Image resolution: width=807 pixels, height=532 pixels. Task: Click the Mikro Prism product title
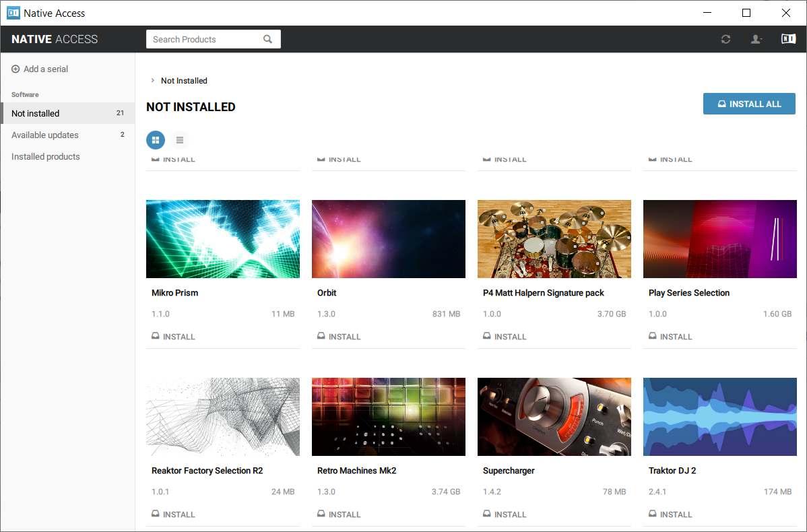[x=174, y=293]
